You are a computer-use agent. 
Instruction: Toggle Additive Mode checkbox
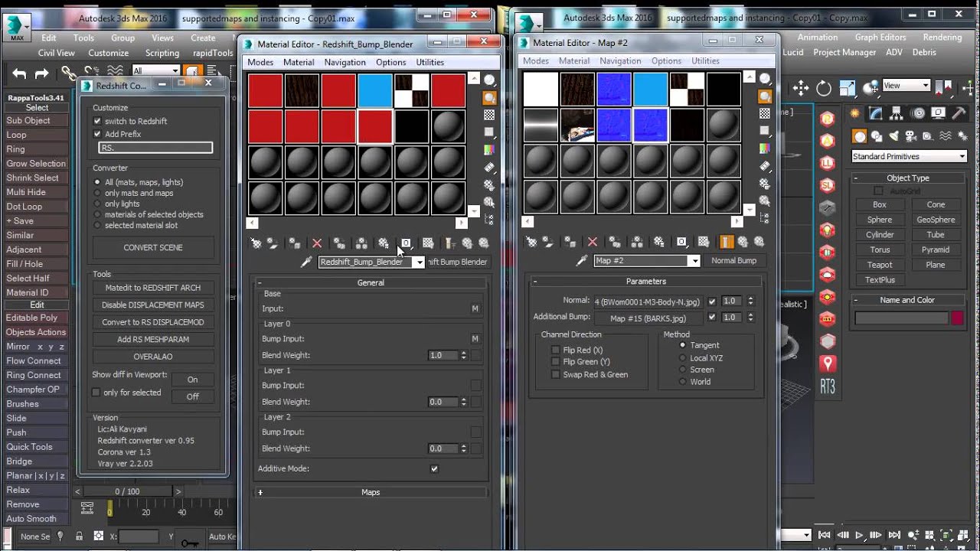coord(434,468)
